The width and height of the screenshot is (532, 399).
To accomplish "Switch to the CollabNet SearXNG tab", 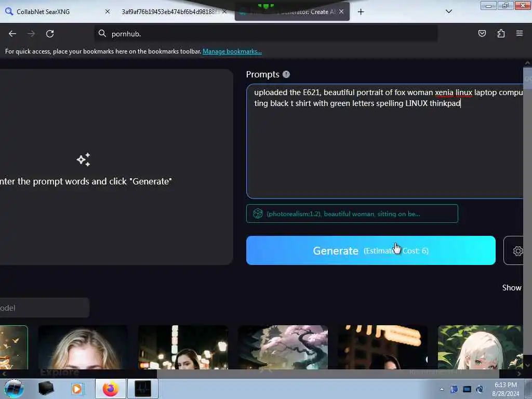I will (x=58, y=11).
